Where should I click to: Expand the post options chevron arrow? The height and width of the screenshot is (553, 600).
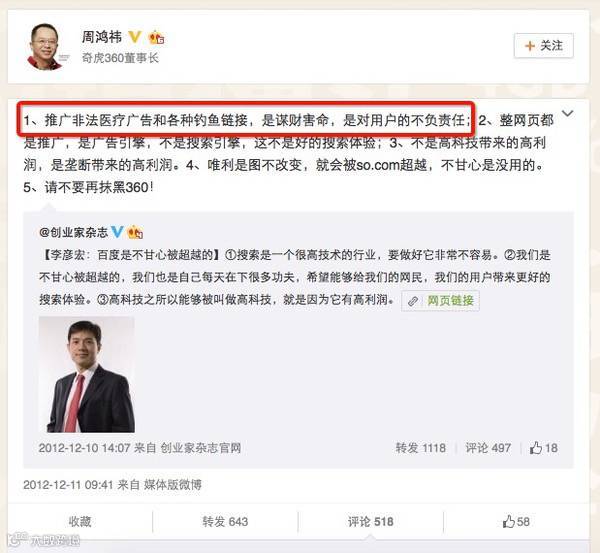pos(567,113)
